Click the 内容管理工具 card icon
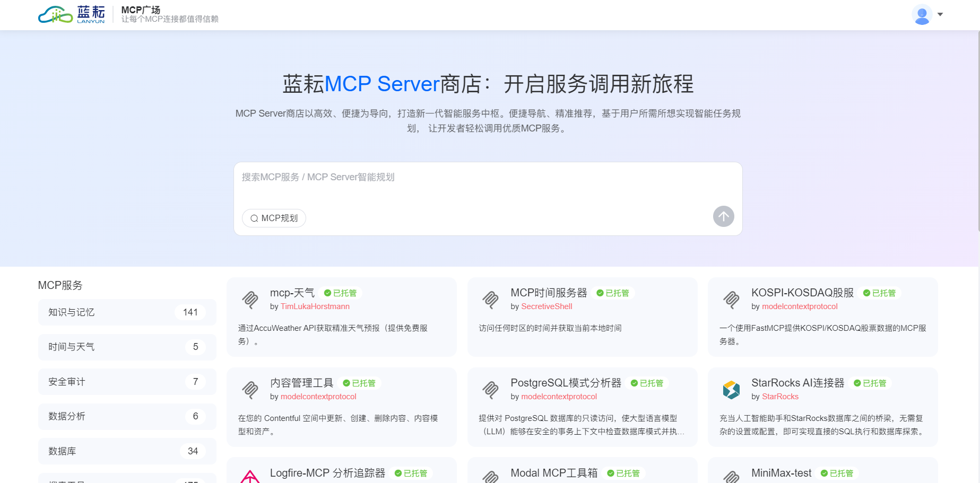980x483 pixels. pos(250,390)
